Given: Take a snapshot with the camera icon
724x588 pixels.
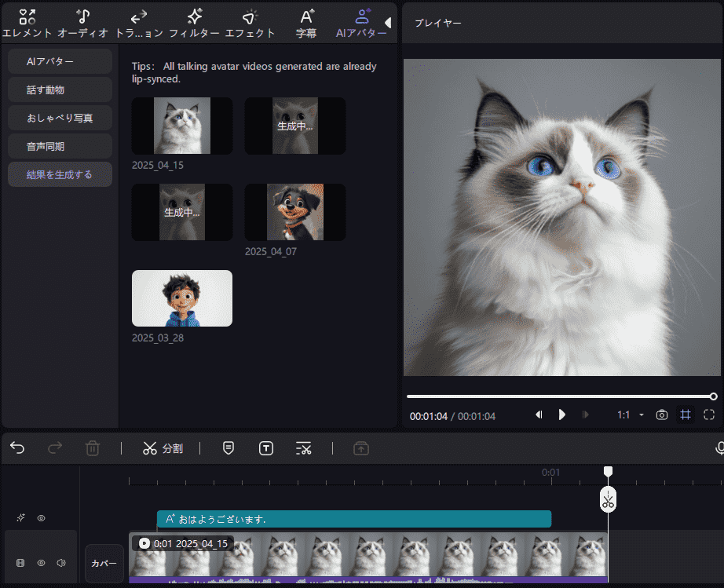Looking at the screenshot, I should coord(661,415).
